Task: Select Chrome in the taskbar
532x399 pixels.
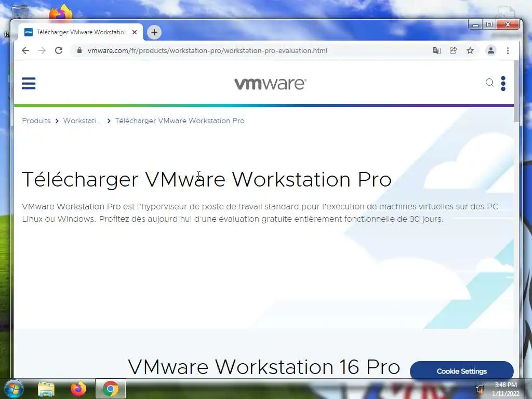Action: [111, 389]
